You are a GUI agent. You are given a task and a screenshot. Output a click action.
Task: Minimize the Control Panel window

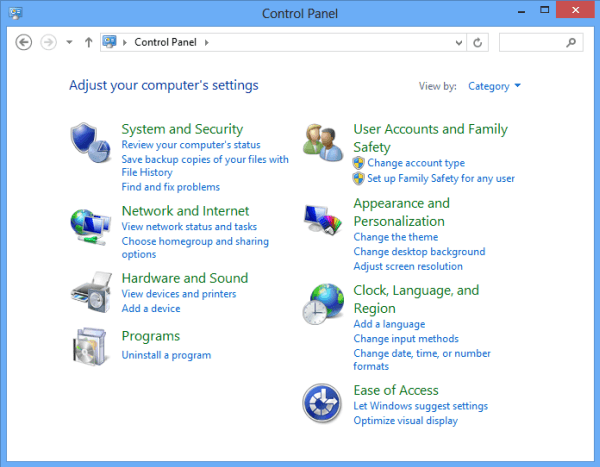(521, 11)
